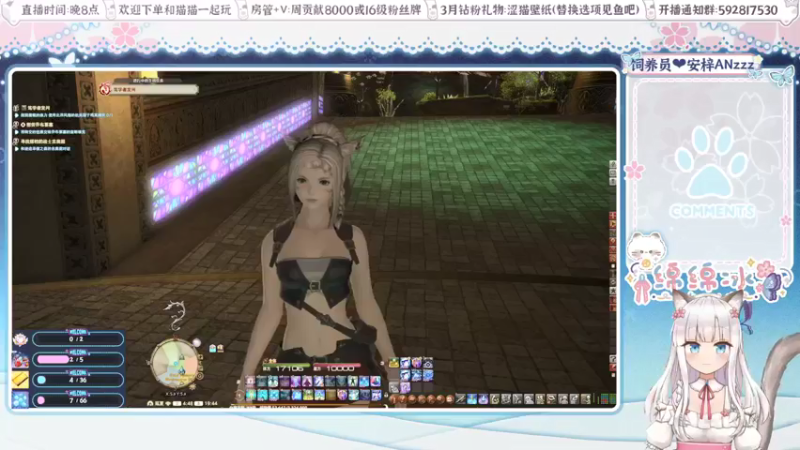
Task: Click the first skill in upper hotbar row
Action: (250, 381)
